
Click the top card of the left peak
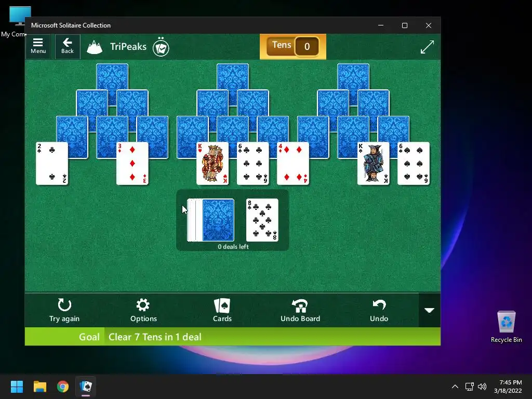click(x=112, y=76)
